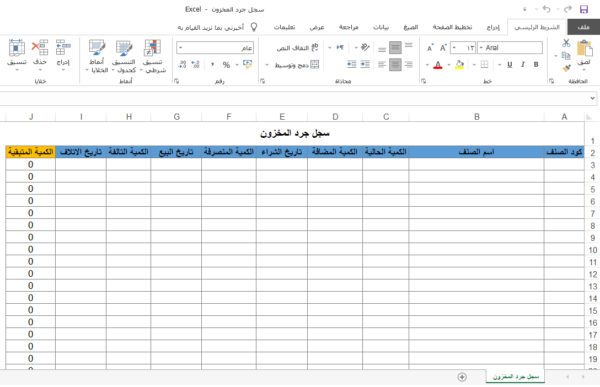Apply Percent Style format
The image size is (600, 387).
tap(226, 65)
